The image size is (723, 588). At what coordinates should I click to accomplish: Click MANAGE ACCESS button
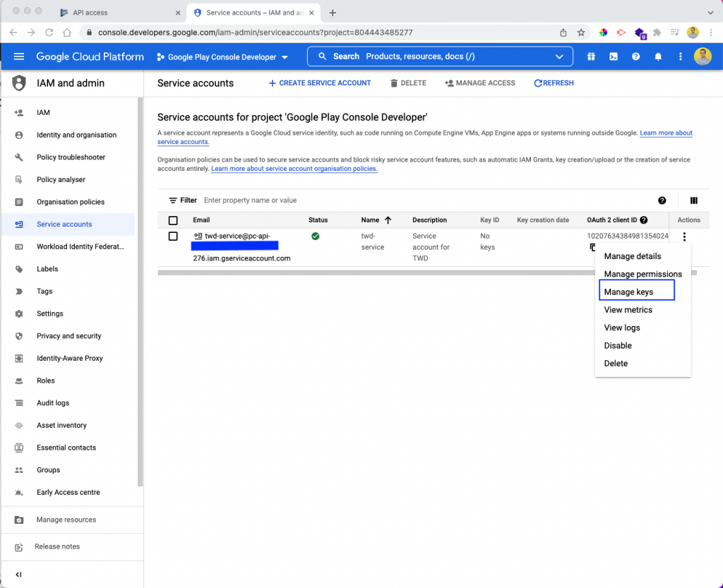coord(479,83)
